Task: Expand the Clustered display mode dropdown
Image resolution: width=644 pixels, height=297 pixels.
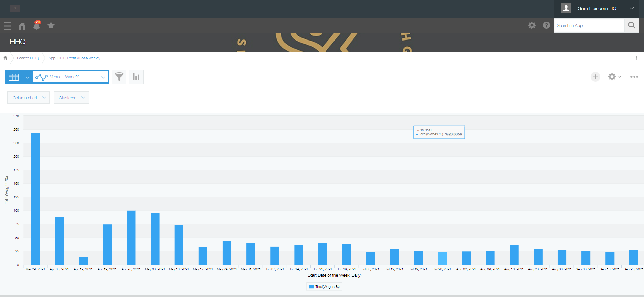Action: (71, 98)
